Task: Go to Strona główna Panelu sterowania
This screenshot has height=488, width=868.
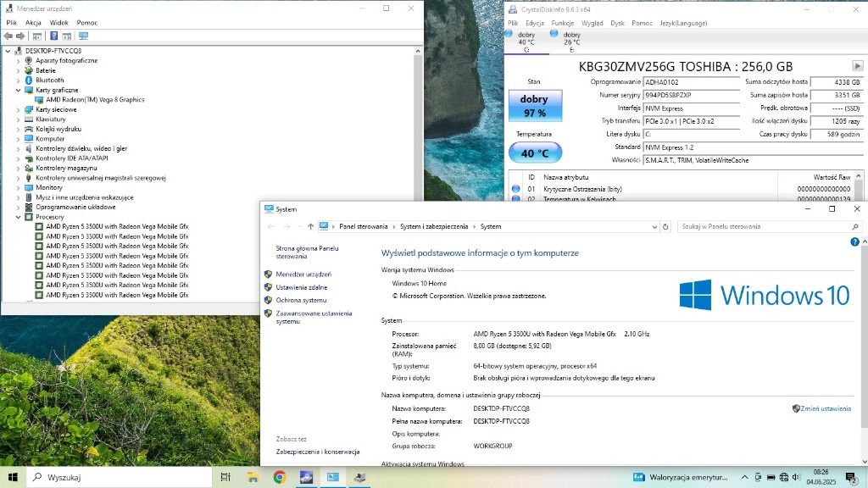Action: point(307,252)
